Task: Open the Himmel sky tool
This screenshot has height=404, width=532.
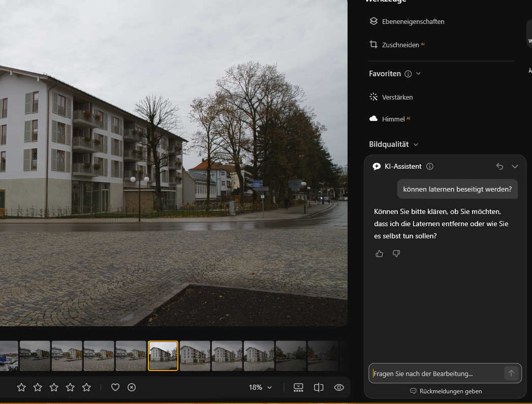Action: (390, 119)
